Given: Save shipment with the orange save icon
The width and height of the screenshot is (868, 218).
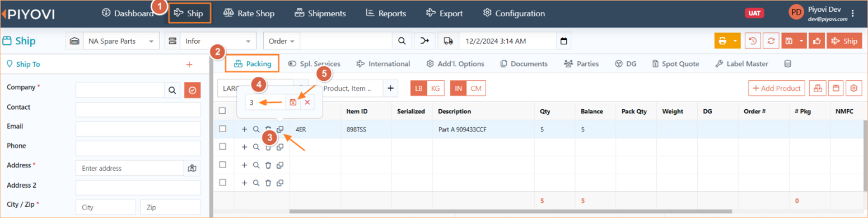Looking at the screenshot, I should tap(789, 41).
